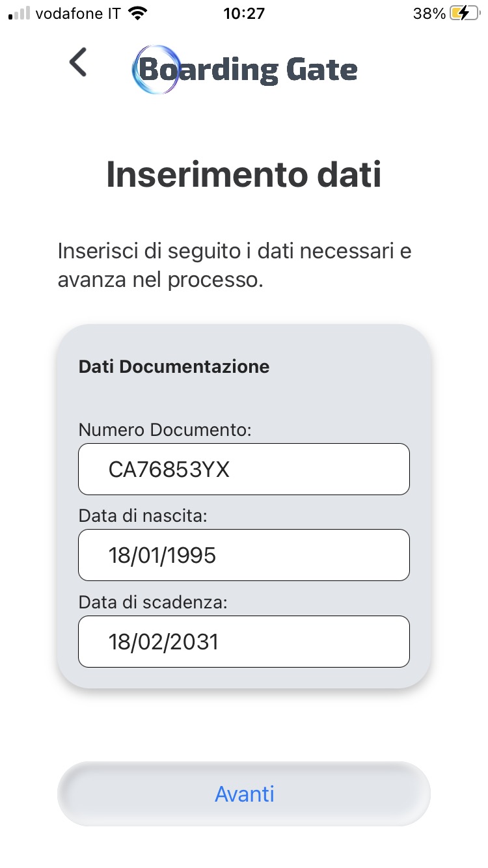
Task: Click the circular Boarding Gate logo icon
Action: point(156,70)
